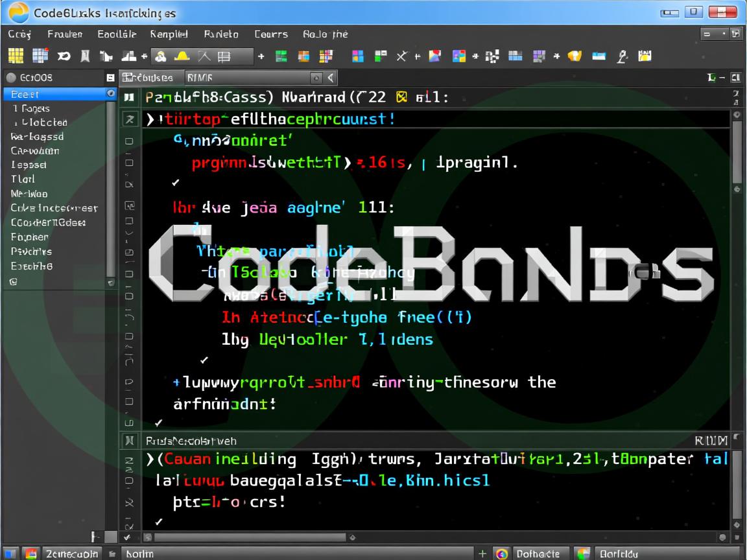The height and width of the screenshot is (560, 747).
Task: Click the Undo arrow icon in the toolbar
Action: 63,56
